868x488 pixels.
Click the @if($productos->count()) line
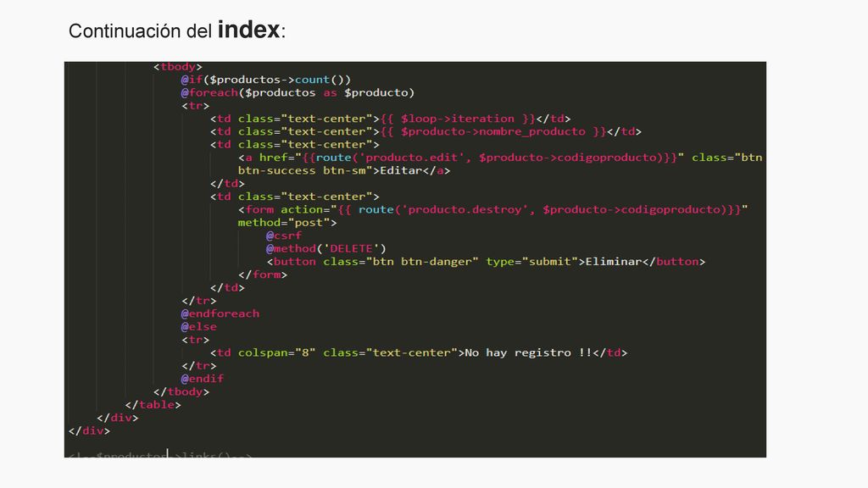pos(266,80)
